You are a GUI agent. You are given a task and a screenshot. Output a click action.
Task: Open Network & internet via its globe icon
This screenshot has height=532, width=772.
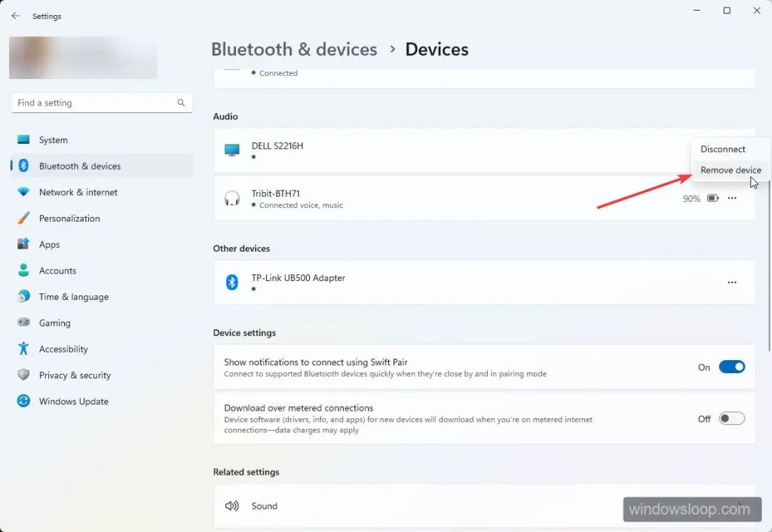point(22,192)
